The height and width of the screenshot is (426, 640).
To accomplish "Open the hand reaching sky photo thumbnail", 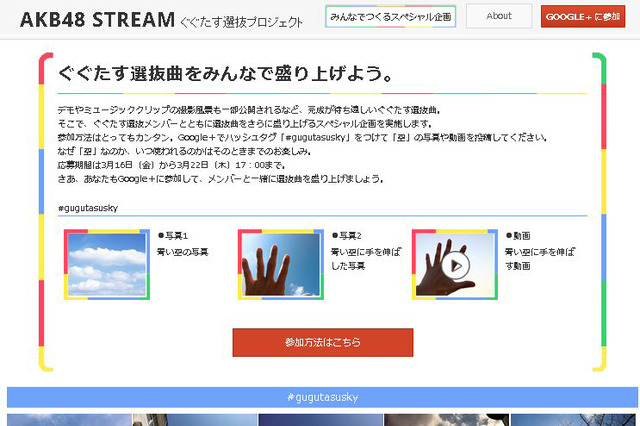I will [x=281, y=264].
